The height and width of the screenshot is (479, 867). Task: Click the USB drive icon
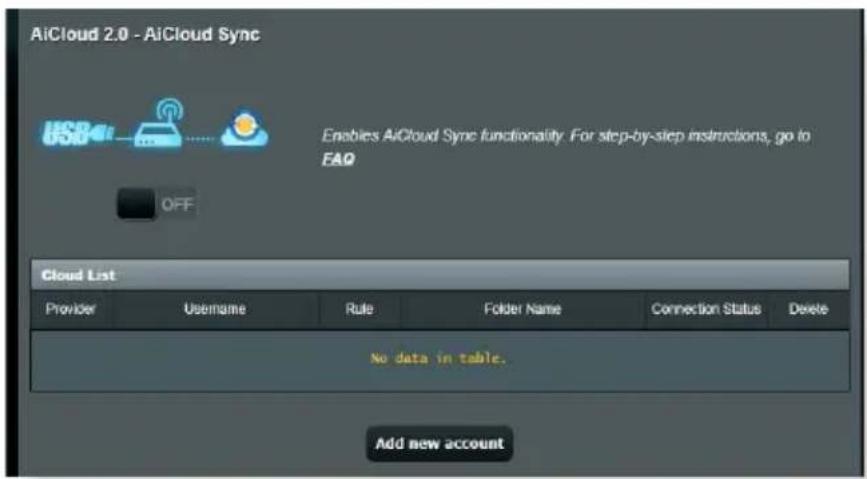click(78, 133)
